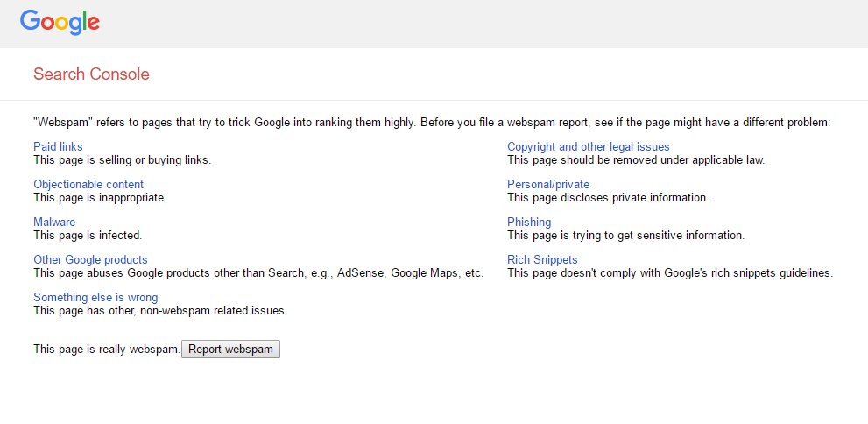
Task: Click the Google logo
Action: (x=60, y=23)
